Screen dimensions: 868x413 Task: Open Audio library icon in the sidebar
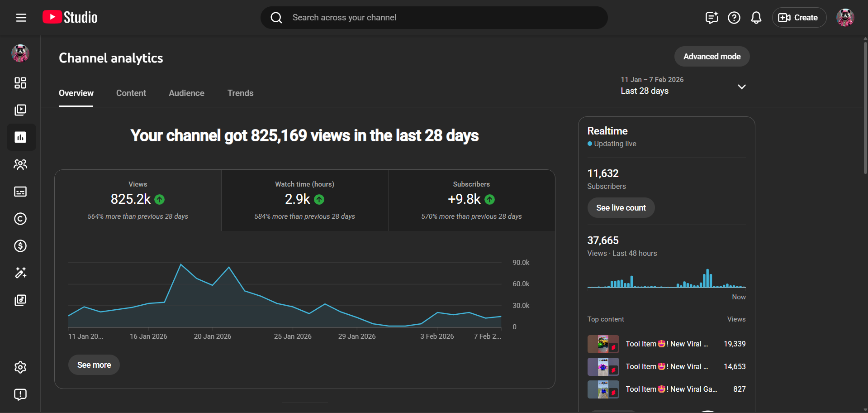point(20,300)
